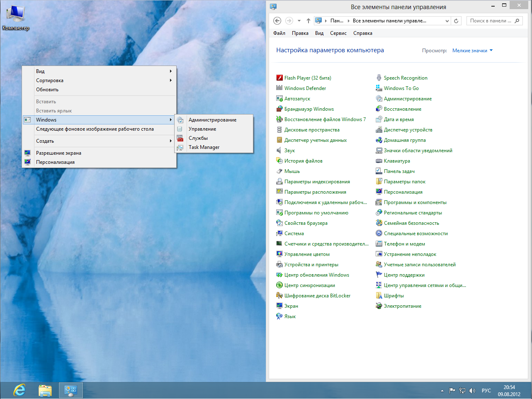The image size is (532, 399).
Task: Click the search Control Panel field
Action: click(494, 21)
